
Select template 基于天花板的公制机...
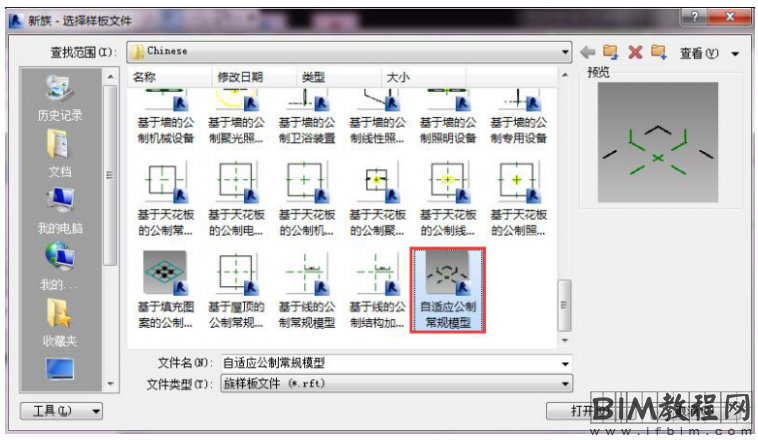click(x=307, y=199)
